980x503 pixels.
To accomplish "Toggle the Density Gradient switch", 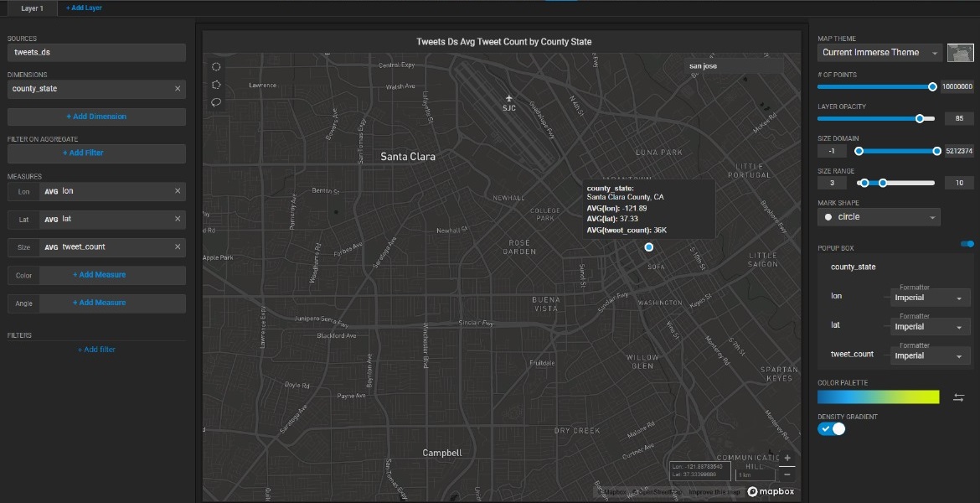I will (833, 429).
